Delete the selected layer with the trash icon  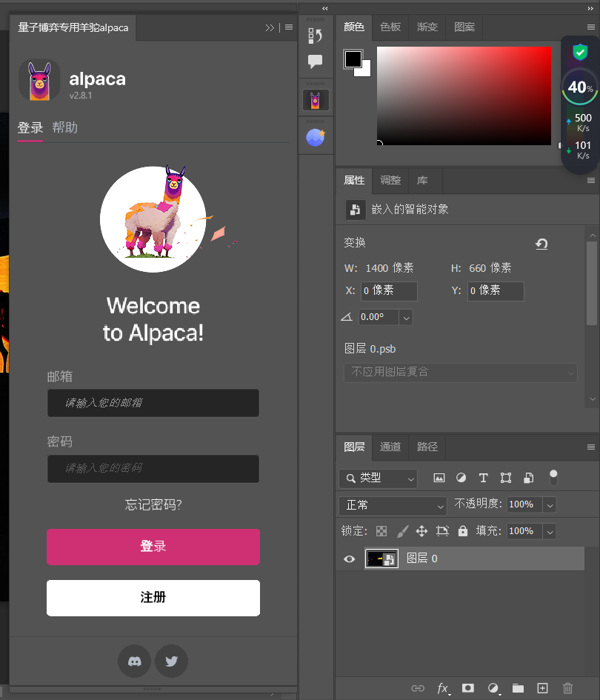[567, 688]
